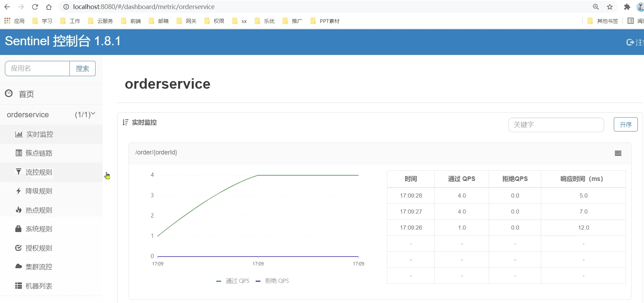Click the flame icon for 热点规则
This screenshot has height=303, width=644.
coord(19,210)
